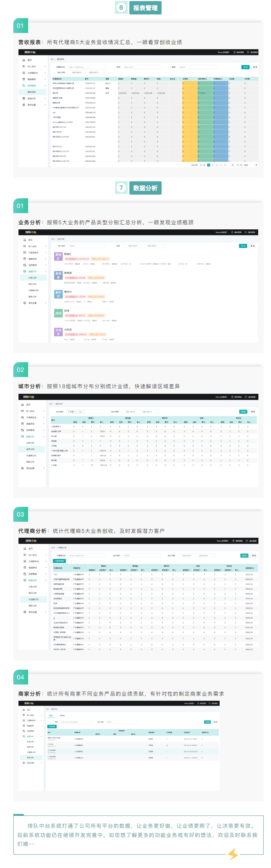Viewport: 271px width, 868px height.
Task: Click the 充电宝 product icon in 业务分析 screenshot
Action: pyautogui.click(x=58, y=332)
